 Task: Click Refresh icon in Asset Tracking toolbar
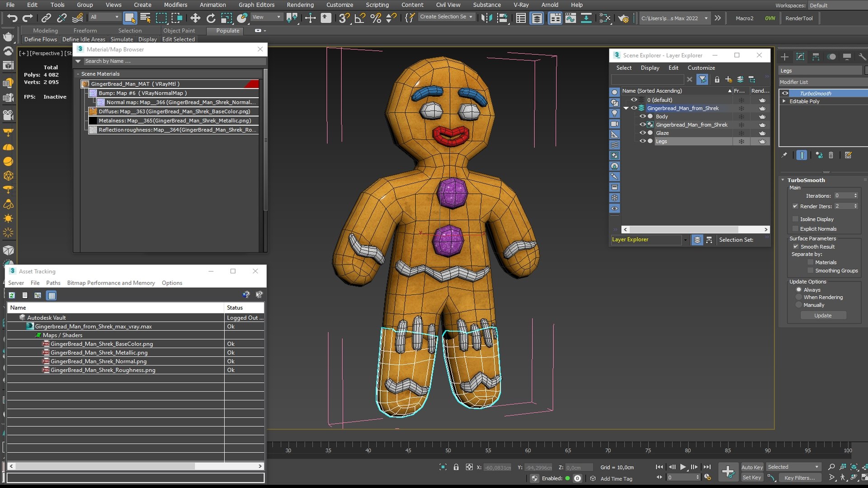tap(12, 296)
